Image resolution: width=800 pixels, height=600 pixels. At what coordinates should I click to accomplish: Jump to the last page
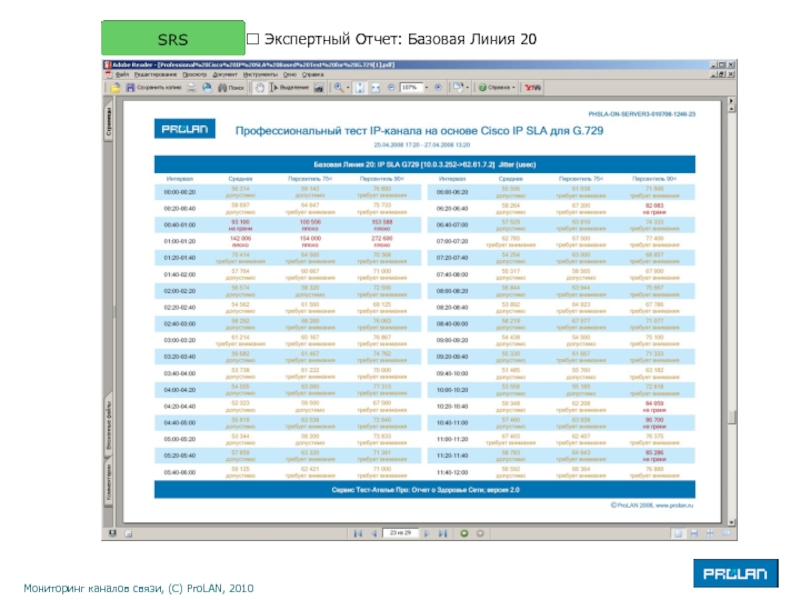pyautogui.click(x=442, y=534)
